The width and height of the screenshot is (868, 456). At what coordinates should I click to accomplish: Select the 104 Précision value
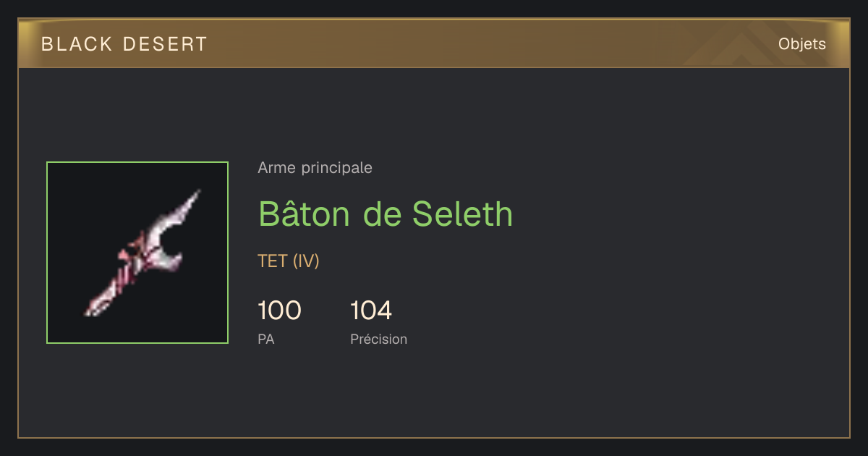371,311
